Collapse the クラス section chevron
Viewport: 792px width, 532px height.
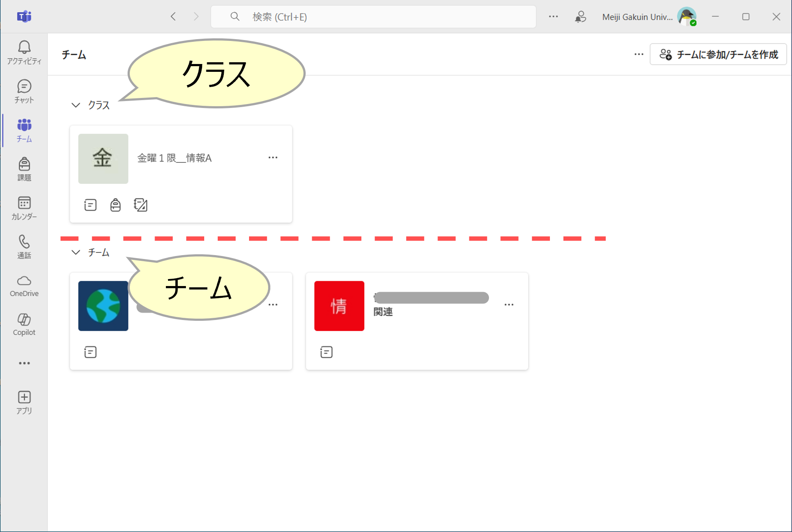point(76,105)
